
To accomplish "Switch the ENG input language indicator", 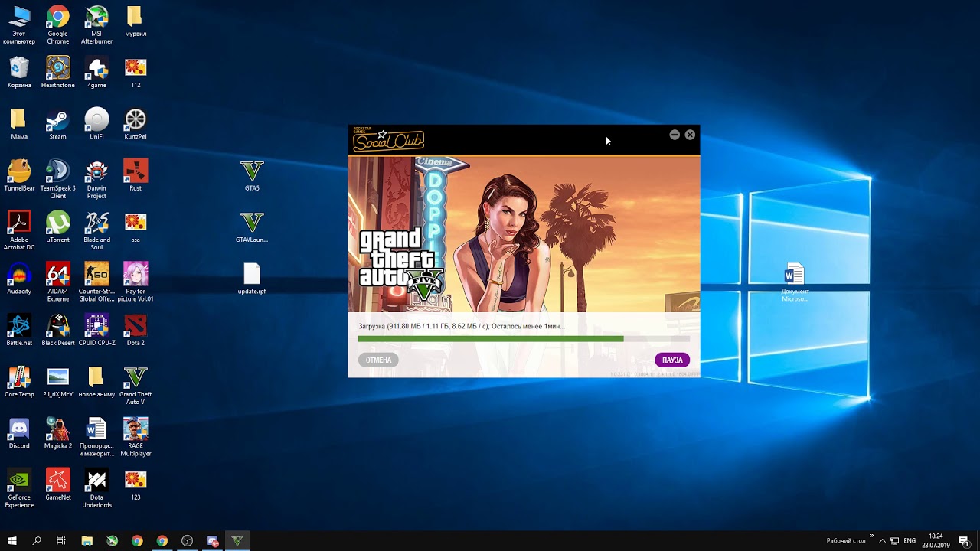I will tap(910, 541).
